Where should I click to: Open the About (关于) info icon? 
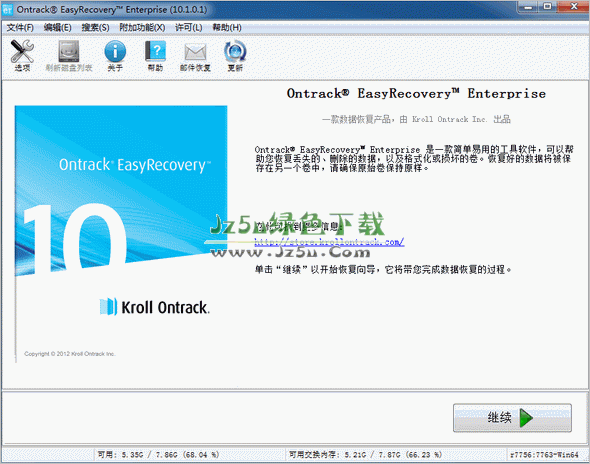[x=115, y=56]
